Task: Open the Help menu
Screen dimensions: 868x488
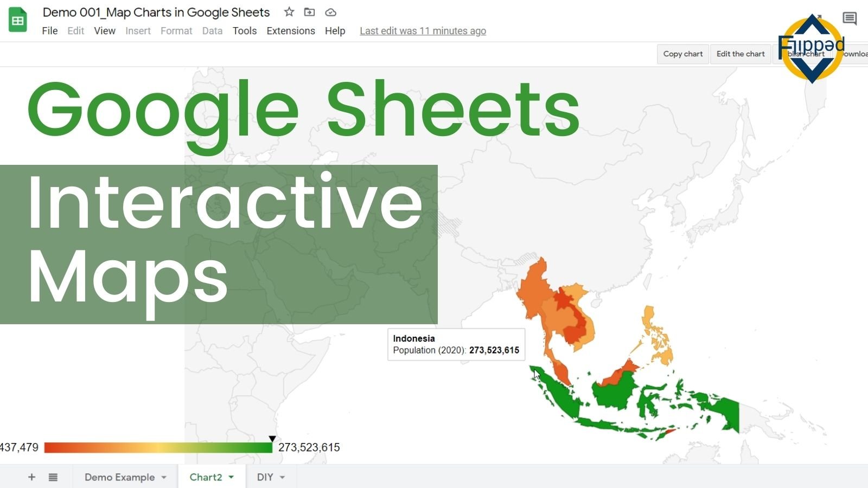Action: point(335,31)
